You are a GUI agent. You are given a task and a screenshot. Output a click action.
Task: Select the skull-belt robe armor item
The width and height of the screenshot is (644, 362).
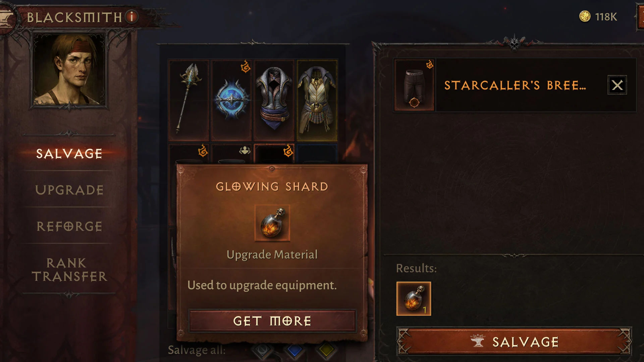[317, 100]
